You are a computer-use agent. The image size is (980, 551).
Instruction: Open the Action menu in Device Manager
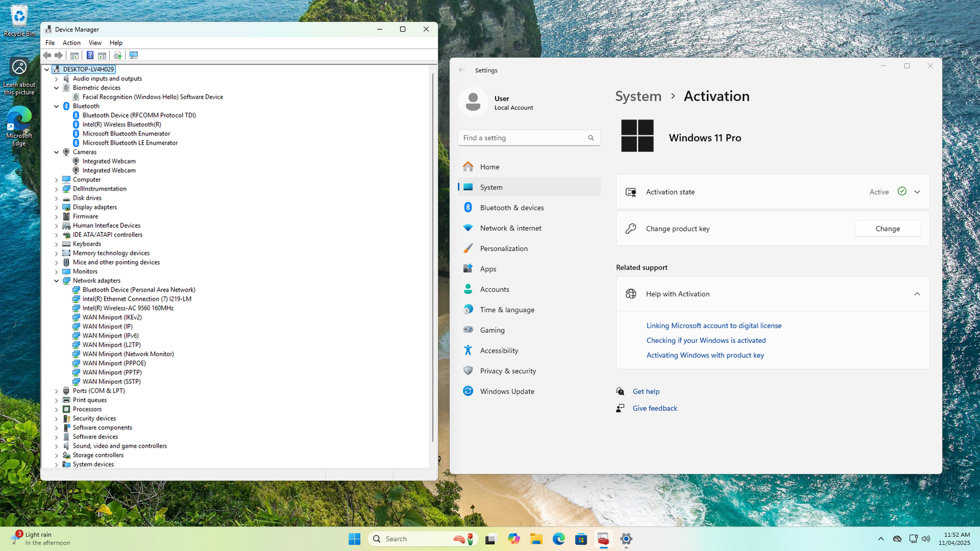tap(72, 43)
